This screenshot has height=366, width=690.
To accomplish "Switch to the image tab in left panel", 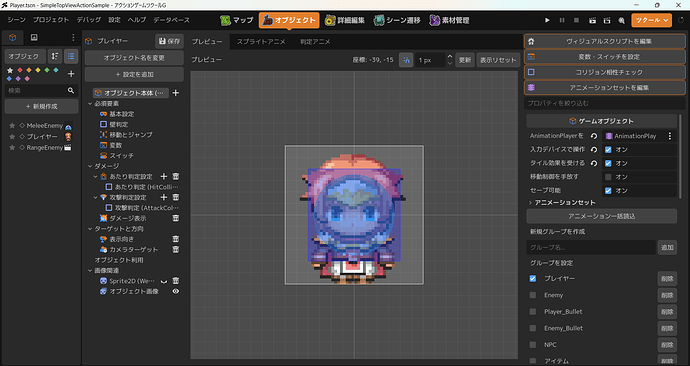I will [x=34, y=37].
